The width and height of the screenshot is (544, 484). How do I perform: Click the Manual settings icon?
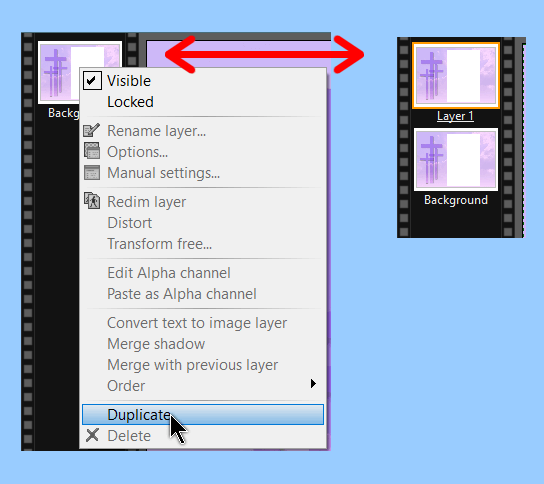point(92,172)
